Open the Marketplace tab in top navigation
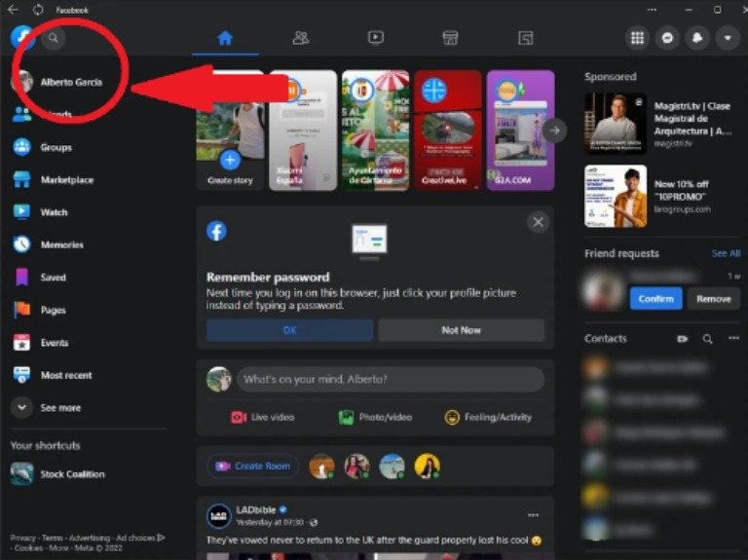This screenshot has height=560, width=748. click(450, 38)
